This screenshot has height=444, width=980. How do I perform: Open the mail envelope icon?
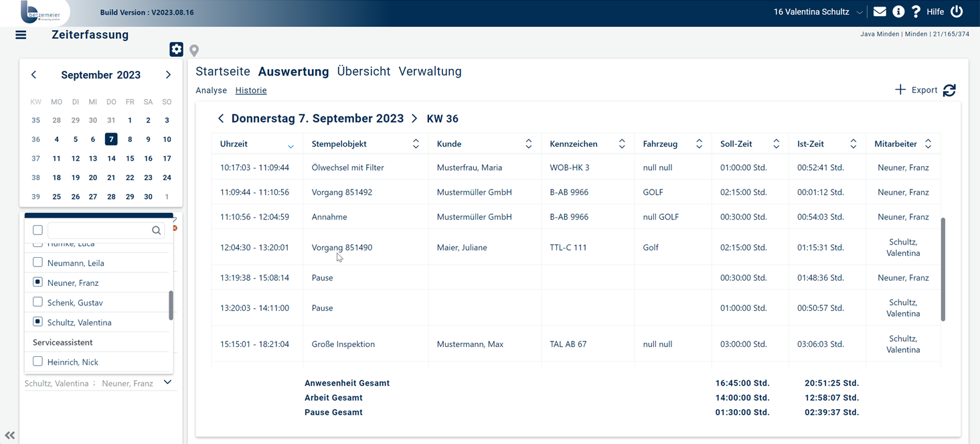(880, 11)
